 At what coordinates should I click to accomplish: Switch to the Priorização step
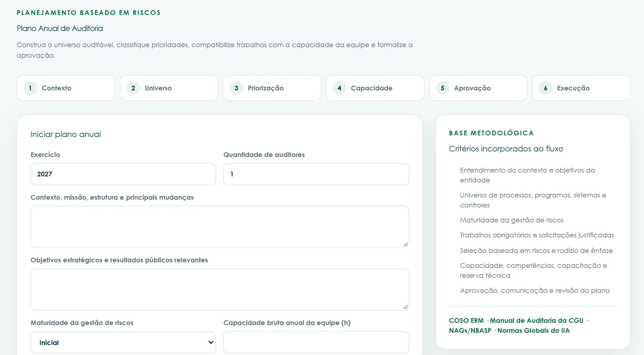point(272,88)
